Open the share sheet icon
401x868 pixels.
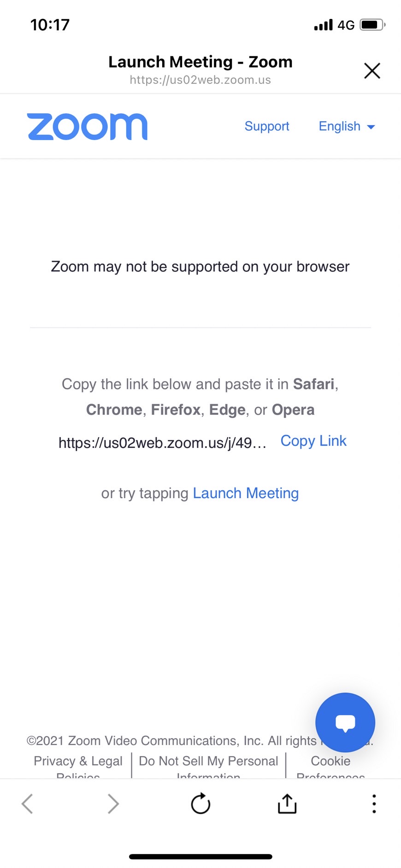pyautogui.click(x=287, y=803)
